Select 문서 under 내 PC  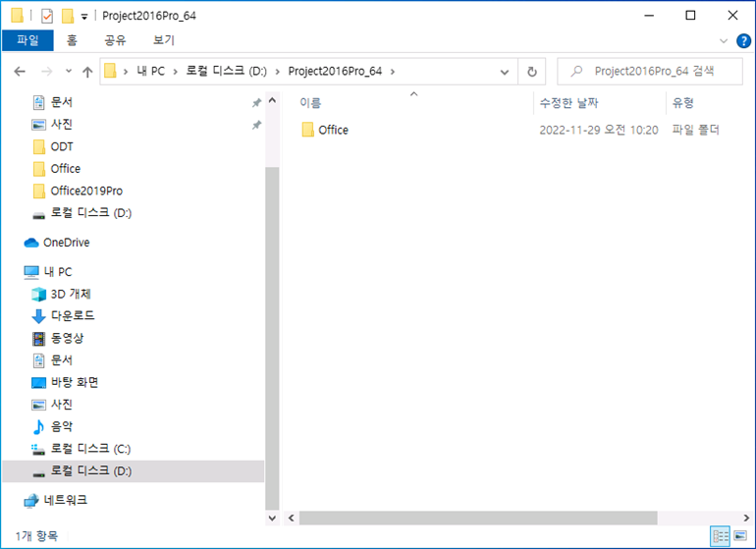pos(62,360)
